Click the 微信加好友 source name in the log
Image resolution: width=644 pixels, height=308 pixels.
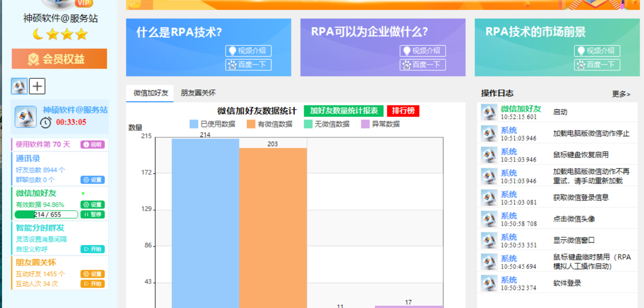[521, 109]
